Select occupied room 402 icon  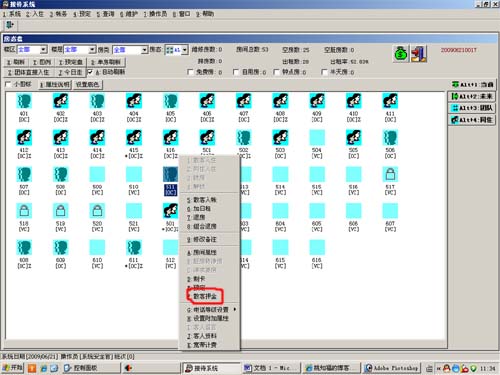pyautogui.click(x=61, y=101)
